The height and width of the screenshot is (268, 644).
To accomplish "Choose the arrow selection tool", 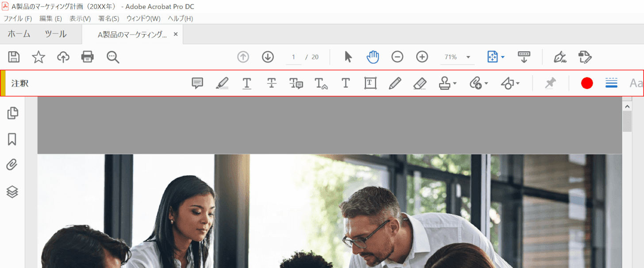I will pyautogui.click(x=348, y=57).
